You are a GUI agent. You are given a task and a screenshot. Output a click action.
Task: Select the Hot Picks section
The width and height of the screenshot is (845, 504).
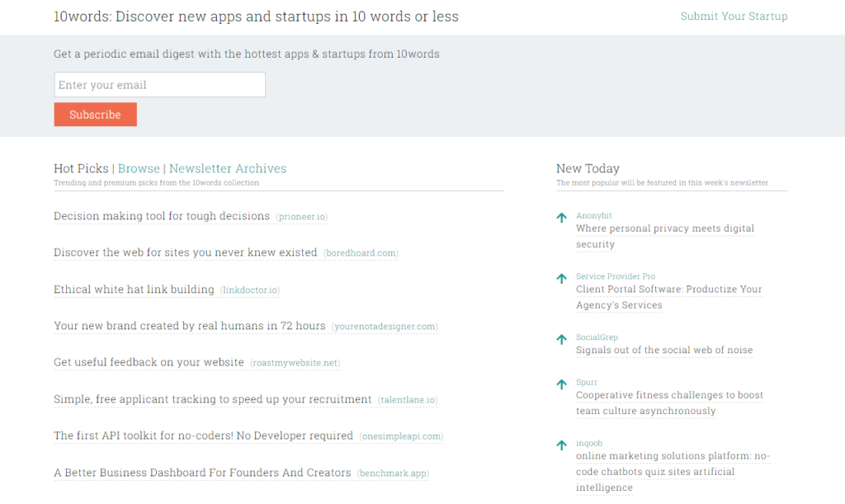click(81, 168)
